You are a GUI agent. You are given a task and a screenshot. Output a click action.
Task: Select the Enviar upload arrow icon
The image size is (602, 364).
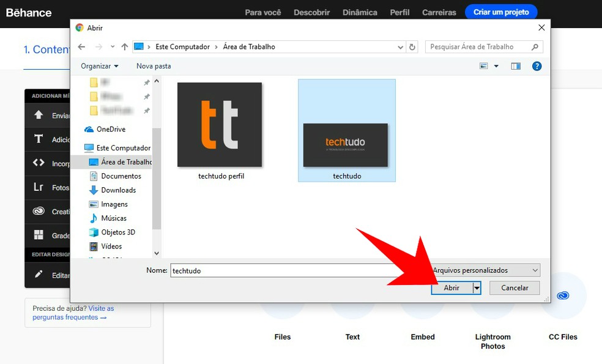click(x=39, y=115)
